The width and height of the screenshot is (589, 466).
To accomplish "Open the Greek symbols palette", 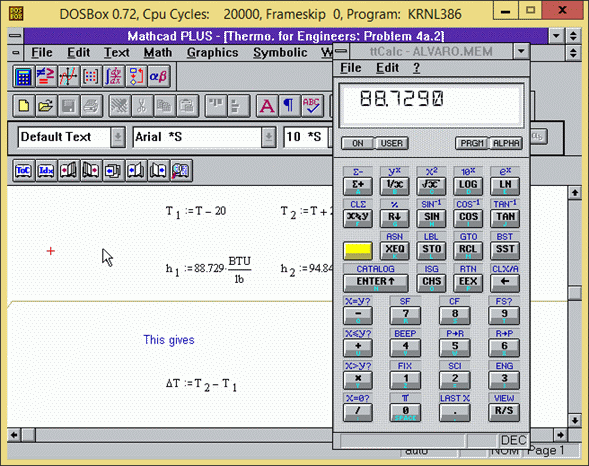I will 159,77.
